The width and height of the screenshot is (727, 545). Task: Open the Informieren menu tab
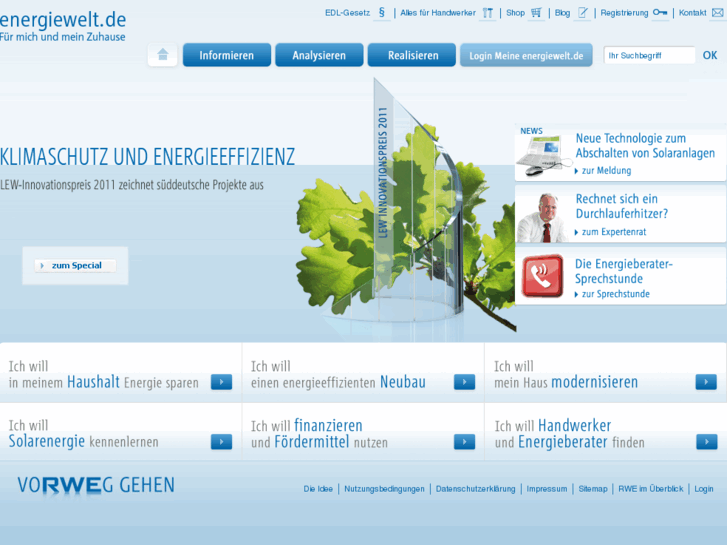pyautogui.click(x=226, y=55)
